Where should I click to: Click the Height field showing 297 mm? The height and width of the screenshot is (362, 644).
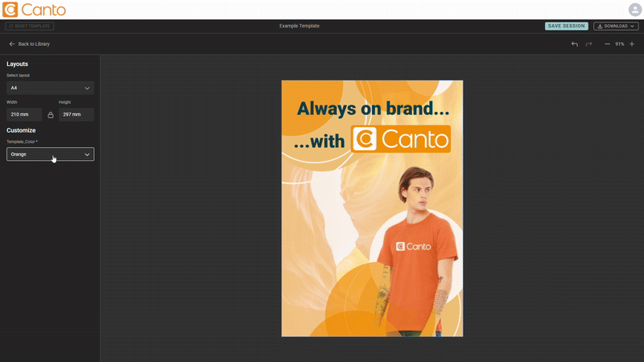(76, 114)
